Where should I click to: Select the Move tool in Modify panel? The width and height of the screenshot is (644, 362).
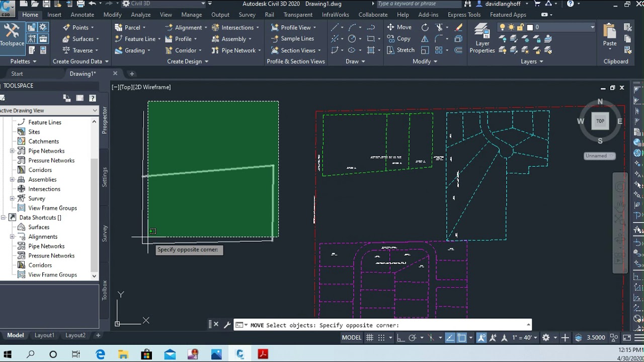(x=399, y=27)
